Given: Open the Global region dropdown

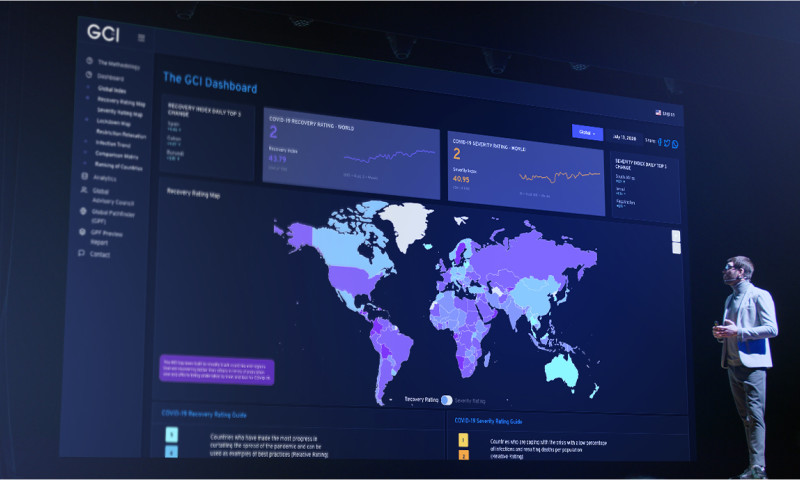Looking at the screenshot, I should tap(587, 132).
